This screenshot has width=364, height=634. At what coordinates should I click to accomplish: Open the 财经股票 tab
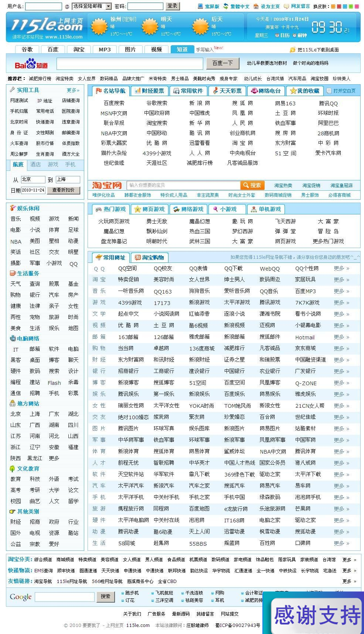tap(149, 91)
